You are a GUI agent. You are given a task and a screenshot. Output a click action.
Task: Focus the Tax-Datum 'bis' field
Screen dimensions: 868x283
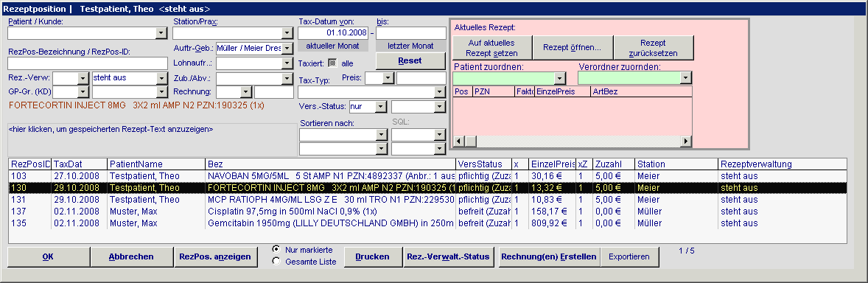[410, 33]
